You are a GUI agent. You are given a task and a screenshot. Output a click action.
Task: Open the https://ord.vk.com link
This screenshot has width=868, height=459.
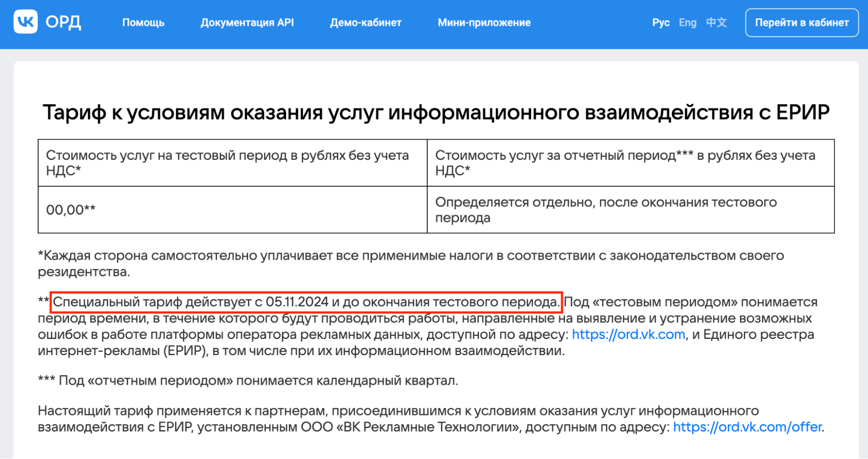click(628, 334)
